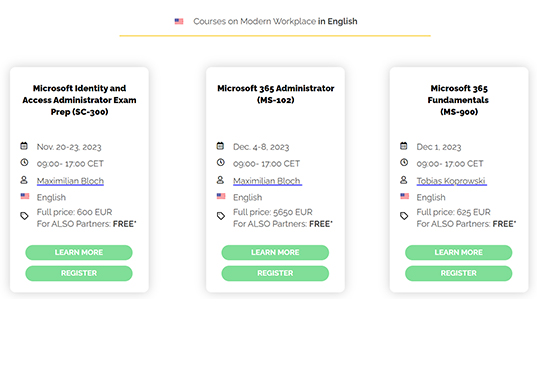Click the calendar icon beside Nov. 20-23, 2023

click(24, 146)
